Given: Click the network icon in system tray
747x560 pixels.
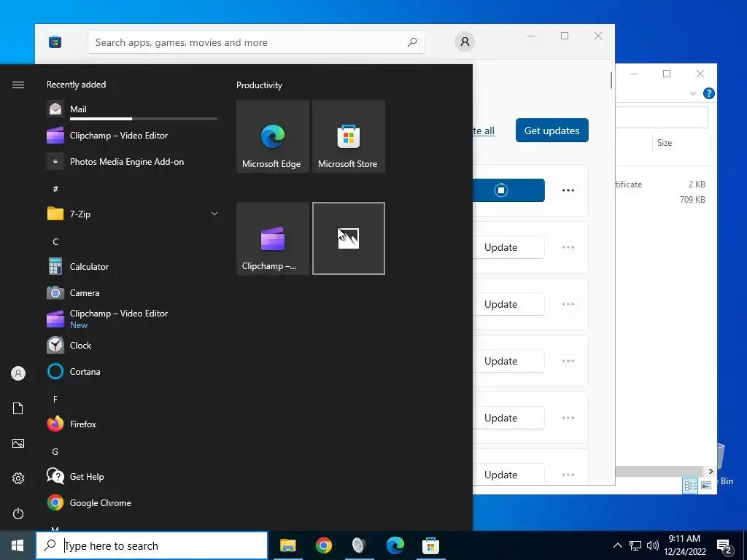Looking at the screenshot, I should click(x=635, y=545).
